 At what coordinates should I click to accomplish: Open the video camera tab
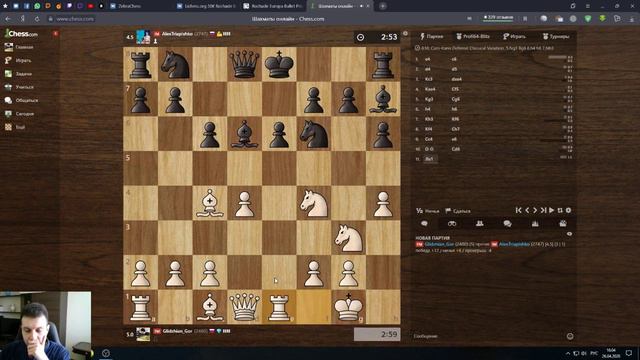tap(563, 223)
